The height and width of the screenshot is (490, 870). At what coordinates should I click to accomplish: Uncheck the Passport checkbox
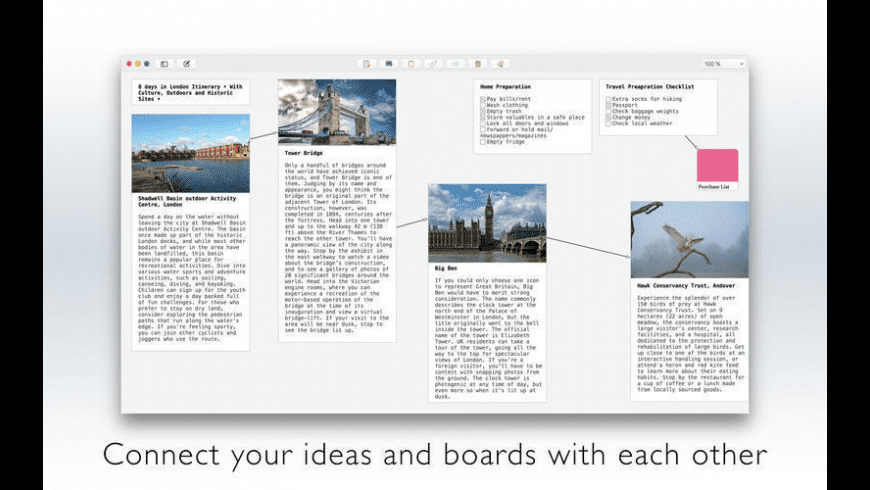coord(609,105)
